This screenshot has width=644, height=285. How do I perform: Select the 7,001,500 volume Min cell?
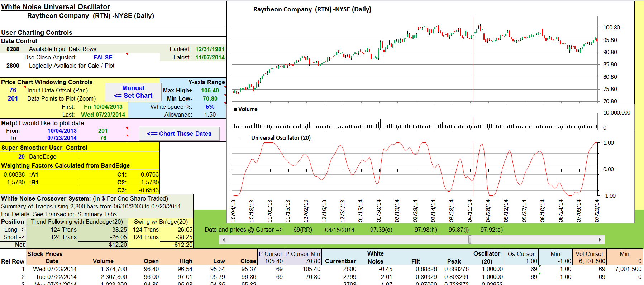[x=628, y=269]
